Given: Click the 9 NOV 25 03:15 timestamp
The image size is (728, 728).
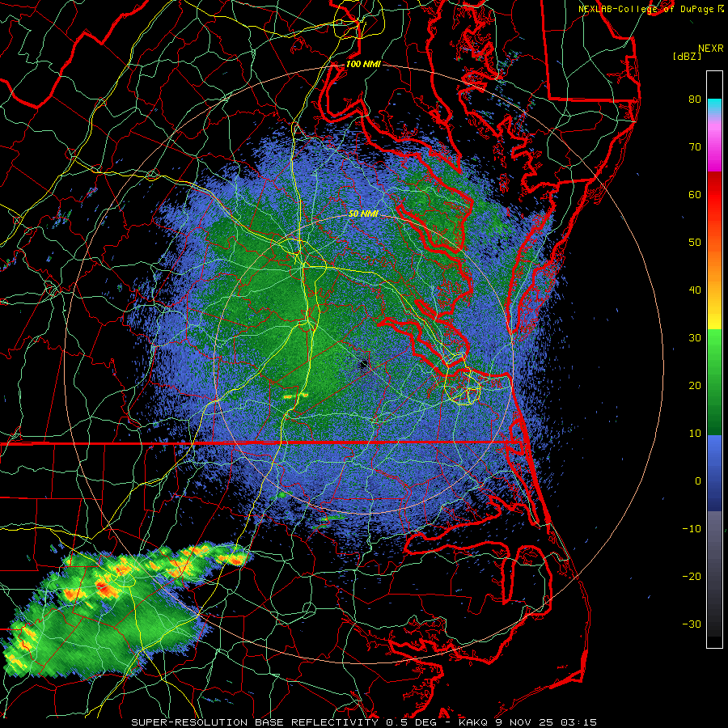Looking at the screenshot, I should point(547,722).
